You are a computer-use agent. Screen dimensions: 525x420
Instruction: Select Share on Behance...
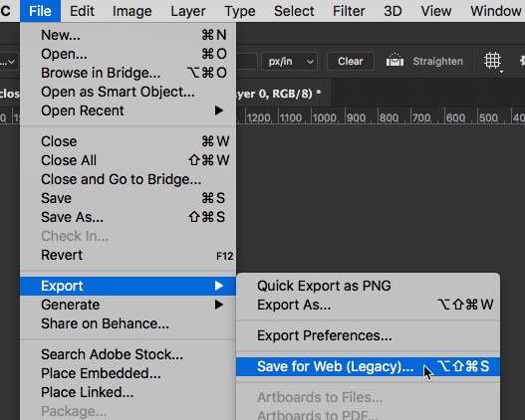[x=128, y=323]
